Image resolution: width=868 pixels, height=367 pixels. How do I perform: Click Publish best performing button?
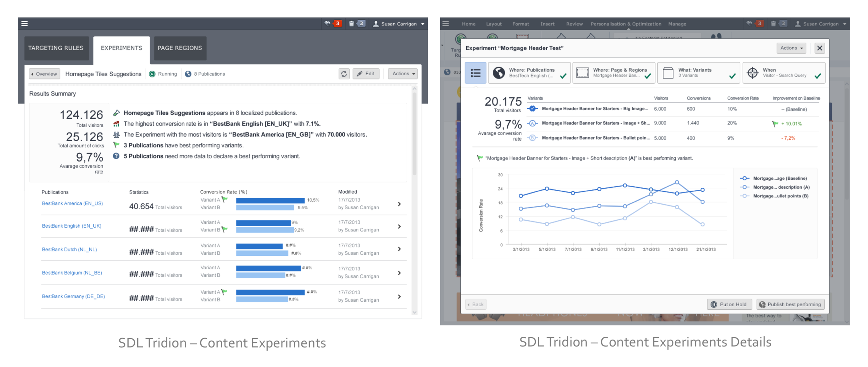point(791,304)
